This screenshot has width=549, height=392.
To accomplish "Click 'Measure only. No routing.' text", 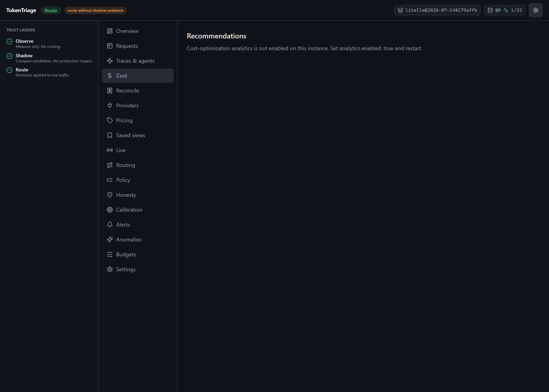I will click(x=38, y=47).
